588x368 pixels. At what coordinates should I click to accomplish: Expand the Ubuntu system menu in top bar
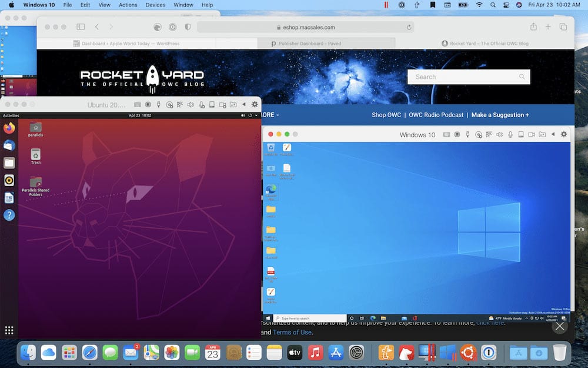249,115
